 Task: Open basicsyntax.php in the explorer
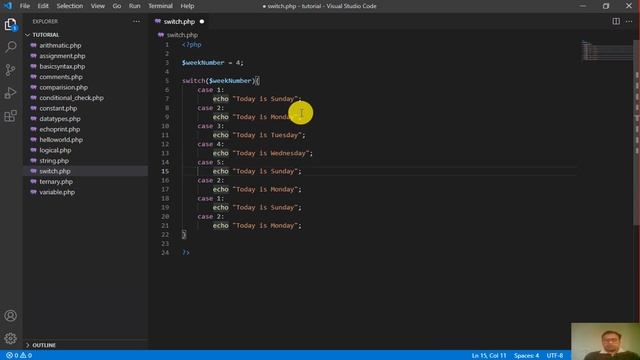tap(62, 66)
